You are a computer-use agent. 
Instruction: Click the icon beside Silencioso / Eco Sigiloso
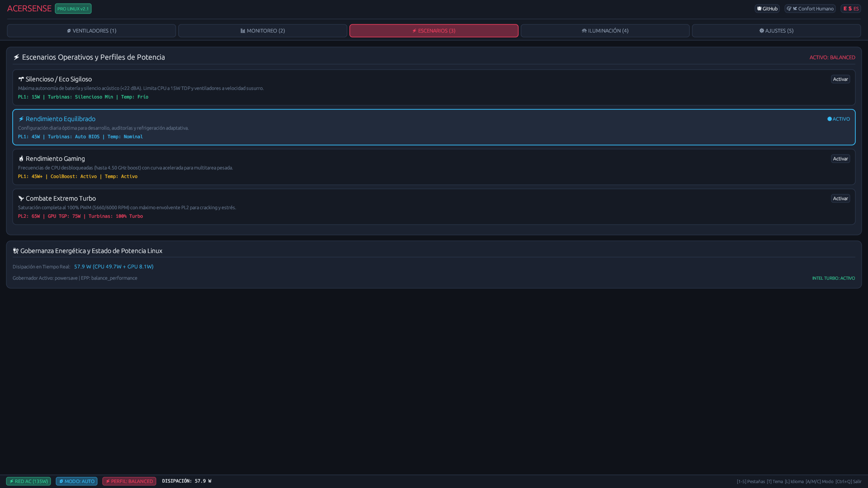[x=21, y=79]
